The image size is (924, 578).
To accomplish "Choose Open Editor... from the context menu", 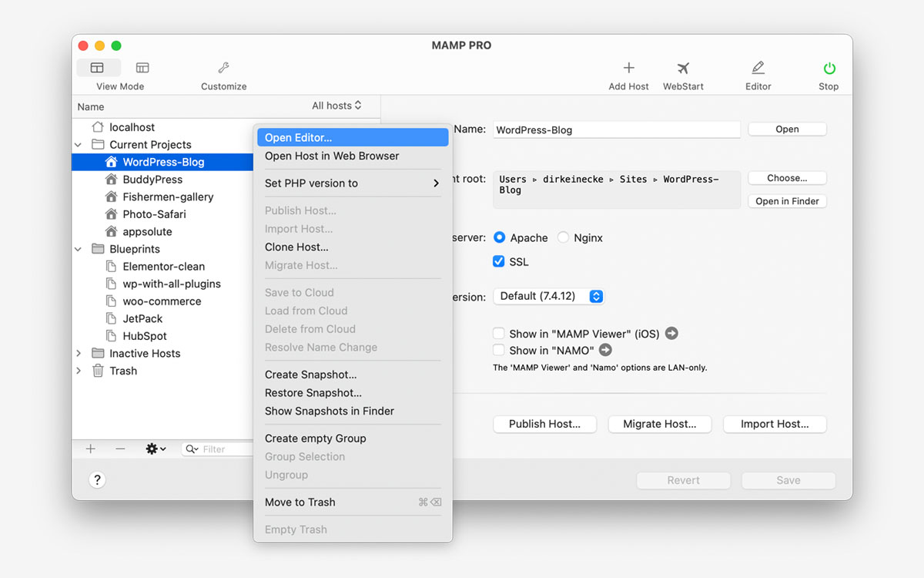I will click(353, 138).
